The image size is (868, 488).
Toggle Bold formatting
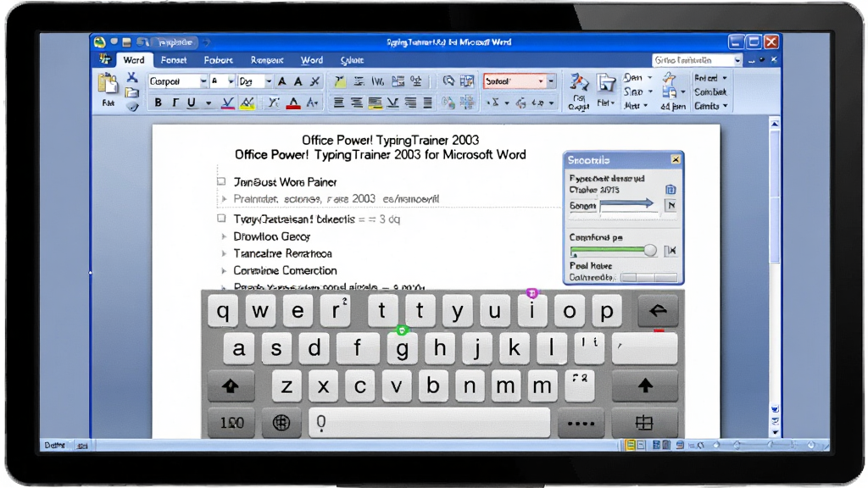coord(159,103)
